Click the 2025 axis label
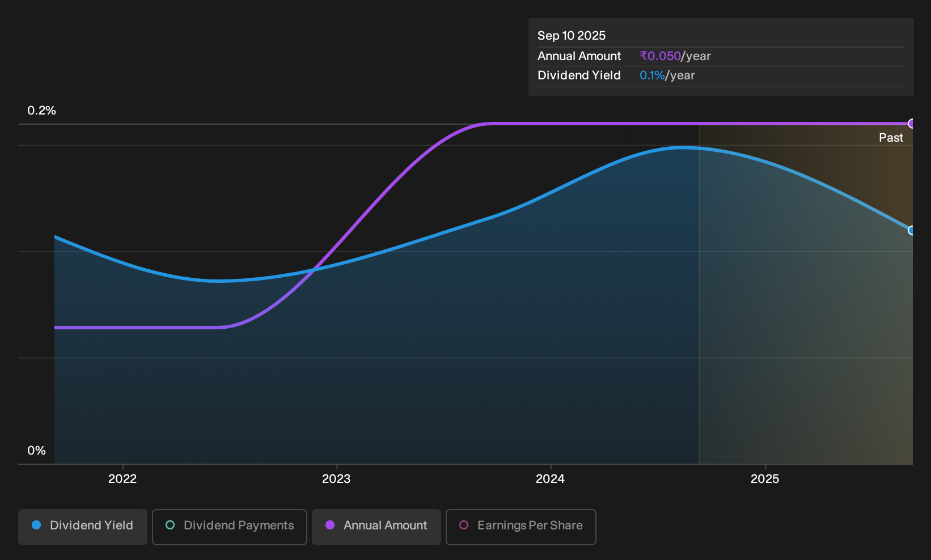Screen dimensions: 931x560 click(x=765, y=479)
